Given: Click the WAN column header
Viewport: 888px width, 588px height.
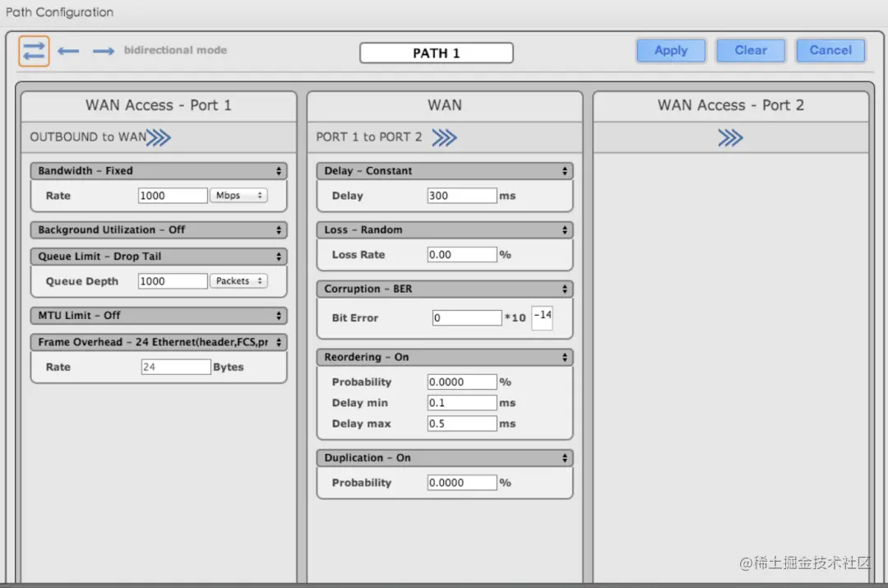Looking at the screenshot, I should 445,105.
